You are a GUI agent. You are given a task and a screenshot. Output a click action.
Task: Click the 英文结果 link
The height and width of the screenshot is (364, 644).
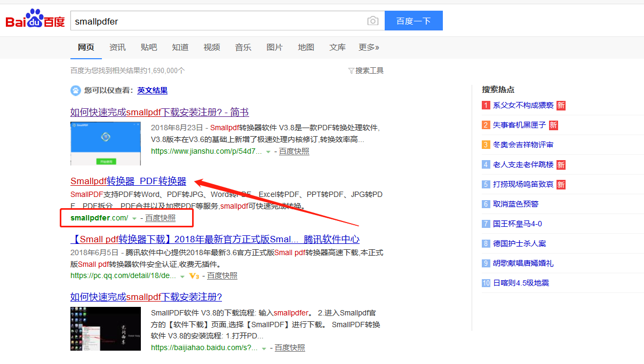pyautogui.click(x=153, y=91)
